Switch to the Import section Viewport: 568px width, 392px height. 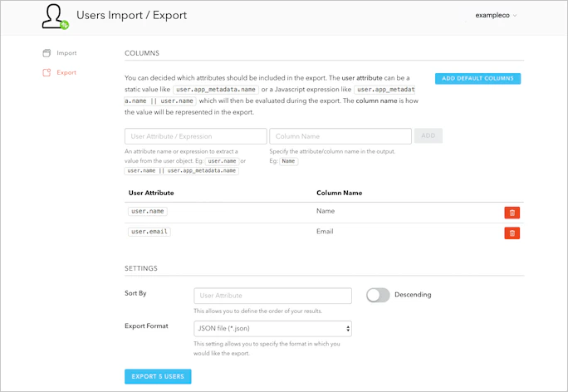pos(66,53)
